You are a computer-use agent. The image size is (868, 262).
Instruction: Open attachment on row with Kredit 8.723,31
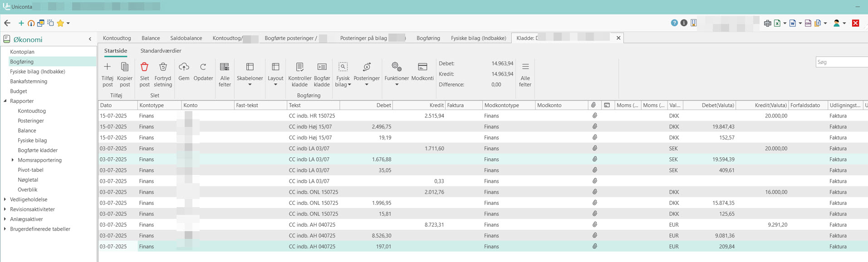coord(594,224)
